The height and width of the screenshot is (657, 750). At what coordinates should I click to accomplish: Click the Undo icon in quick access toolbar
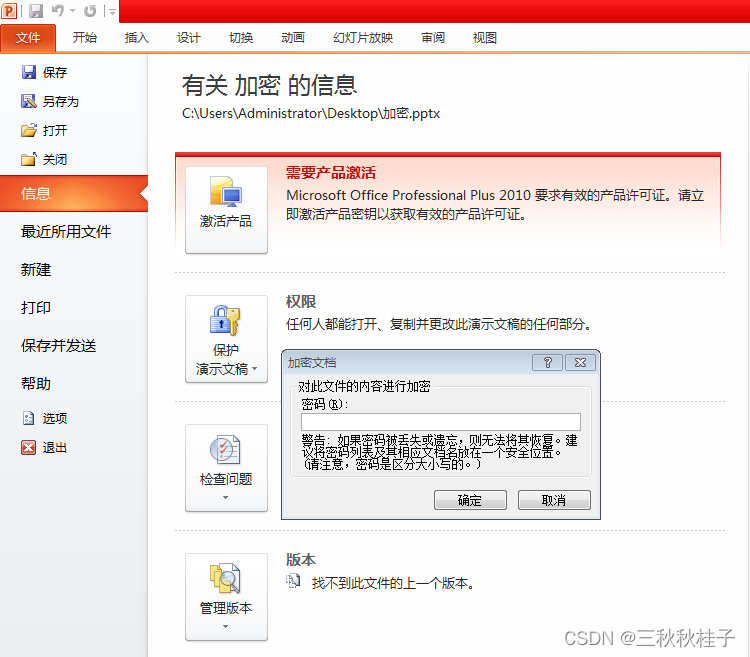point(58,10)
